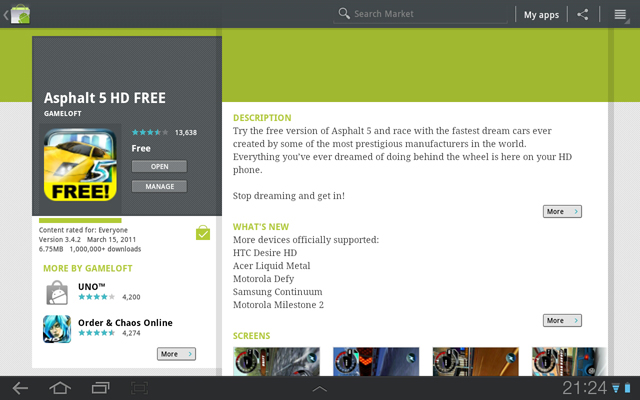Viewport: 640px width, 400px height.
Task: Open Asphalt 5 HD FREE app icon
Action: coord(80,165)
